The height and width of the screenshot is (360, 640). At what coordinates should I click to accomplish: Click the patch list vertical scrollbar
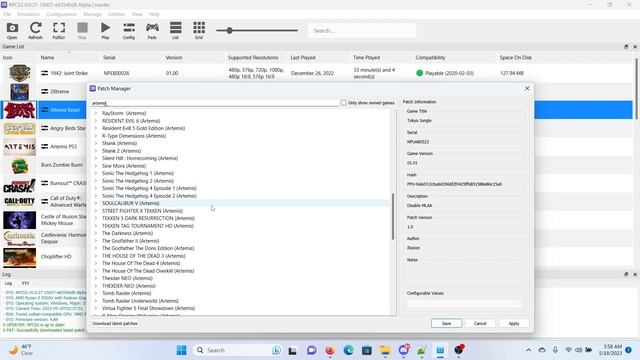[x=393, y=216]
